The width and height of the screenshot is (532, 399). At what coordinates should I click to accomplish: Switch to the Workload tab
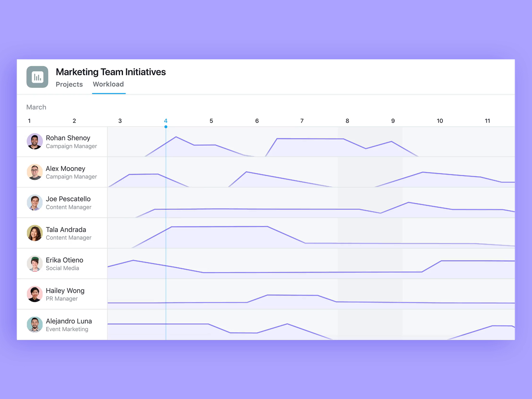coord(108,84)
